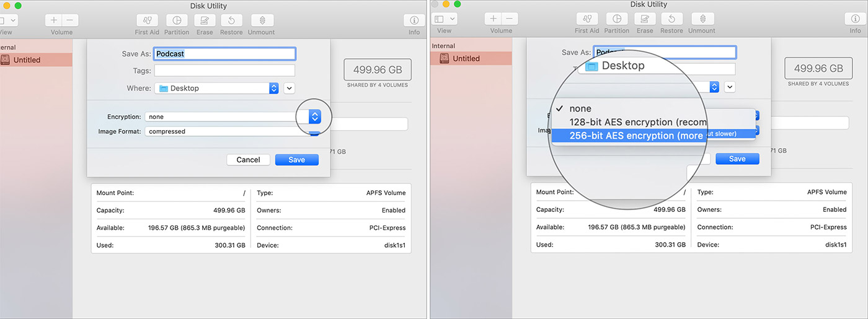Screen dimensions: 868x319
Task: Click 'APFS Volume' type value in right window
Action: tap(826, 192)
